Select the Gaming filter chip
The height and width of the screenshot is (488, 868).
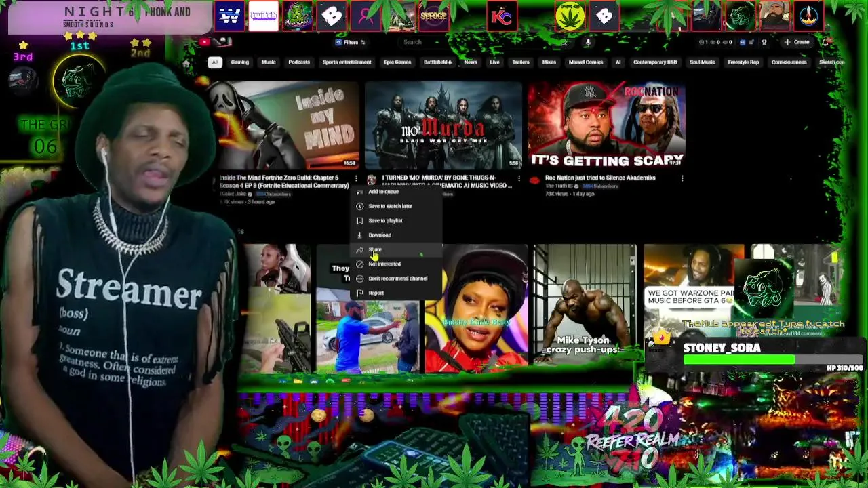click(x=239, y=62)
